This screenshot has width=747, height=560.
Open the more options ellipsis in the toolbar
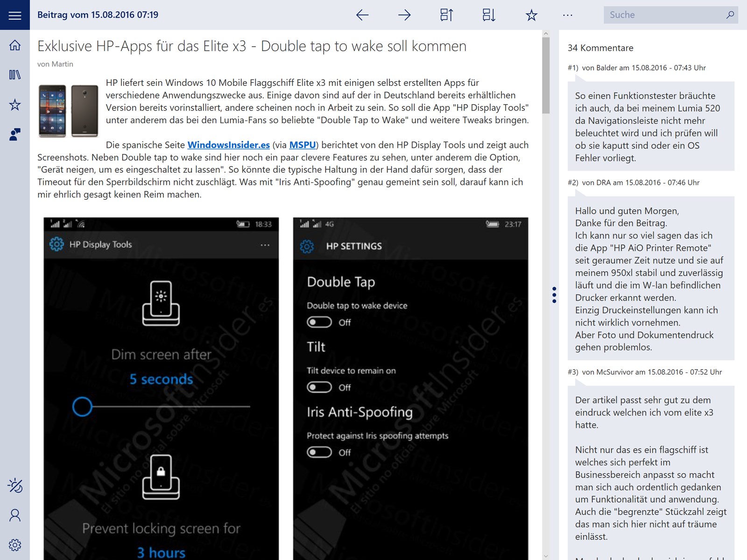pyautogui.click(x=568, y=15)
